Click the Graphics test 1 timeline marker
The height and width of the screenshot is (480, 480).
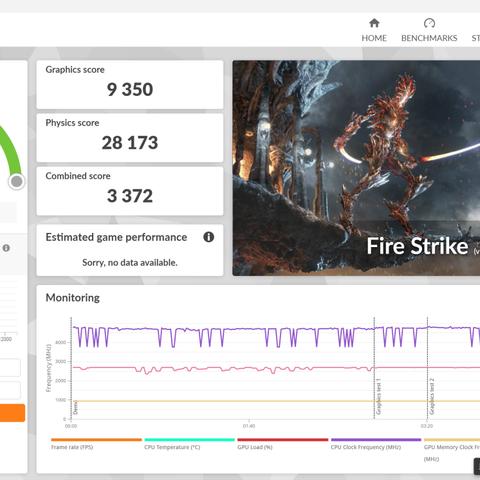click(378, 397)
